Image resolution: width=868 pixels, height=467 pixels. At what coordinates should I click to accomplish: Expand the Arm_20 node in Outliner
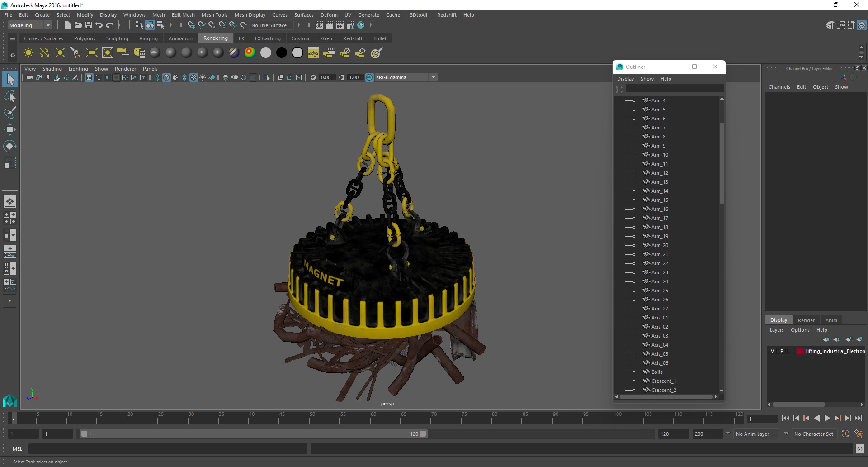click(633, 245)
